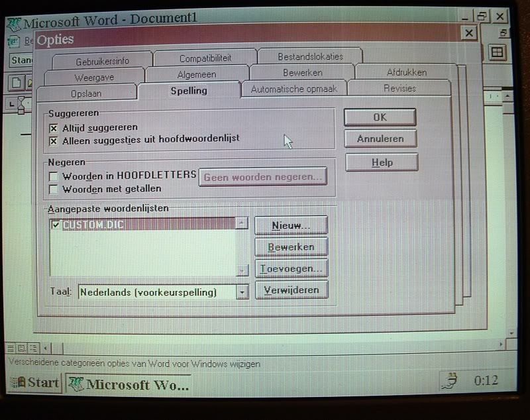Click the document's vertical scrollbar up arrow
This screenshot has height=420, width=530.
pyautogui.click(x=507, y=96)
